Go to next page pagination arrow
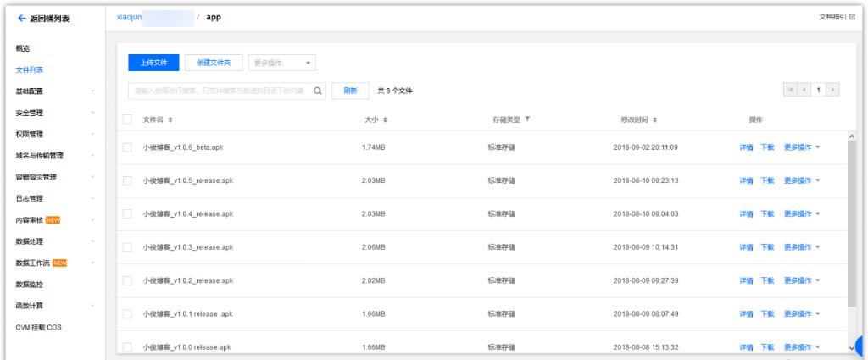868x360 pixels. click(x=833, y=90)
